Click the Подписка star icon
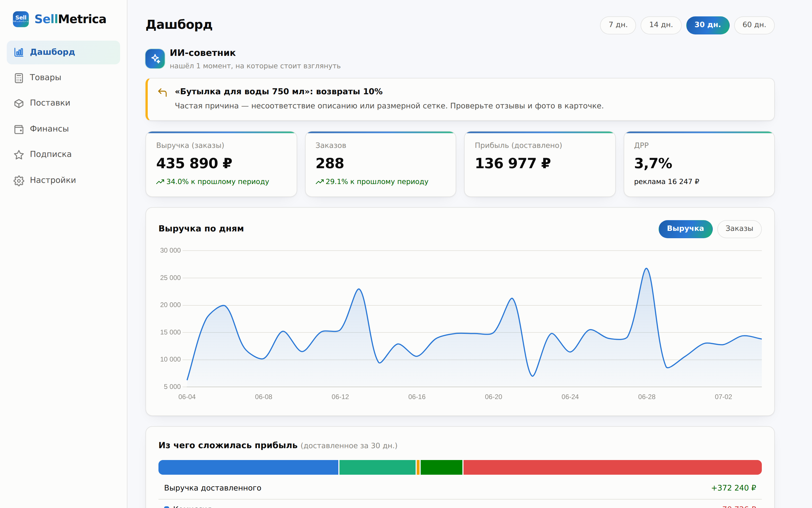The height and width of the screenshot is (508, 812). pyautogui.click(x=19, y=155)
